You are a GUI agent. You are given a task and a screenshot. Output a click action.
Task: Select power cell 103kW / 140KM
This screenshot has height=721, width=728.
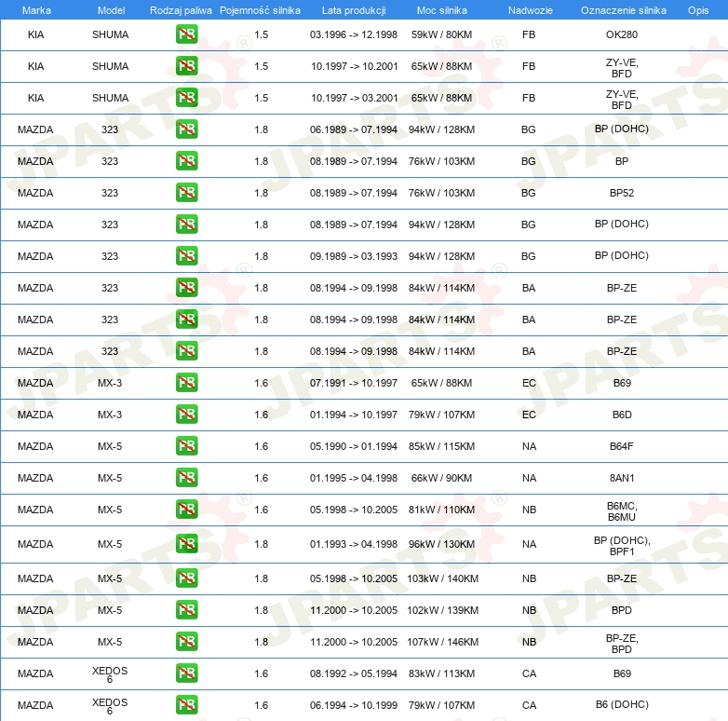[x=442, y=578]
